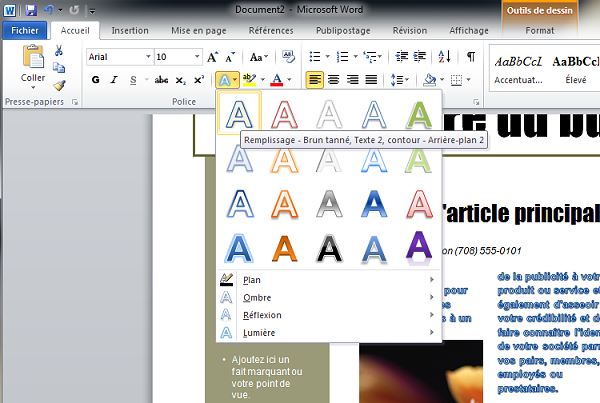
Task: Click the Cut scissors icon
Action: click(x=59, y=50)
